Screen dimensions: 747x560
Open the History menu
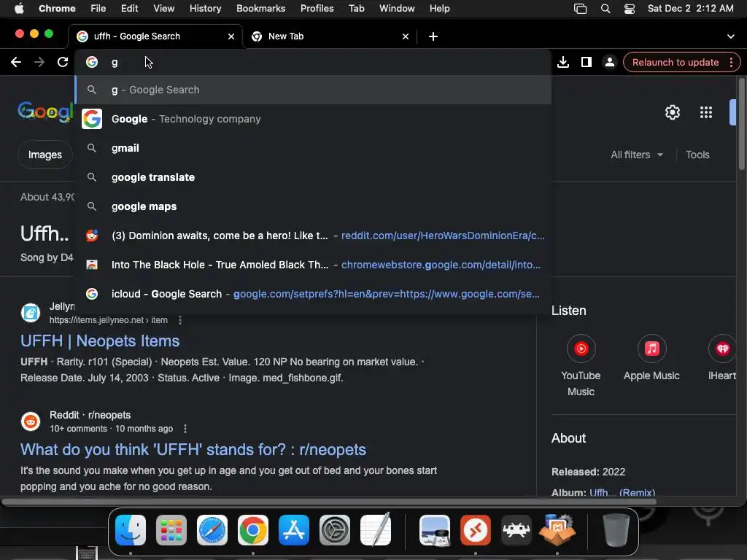[205, 9]
